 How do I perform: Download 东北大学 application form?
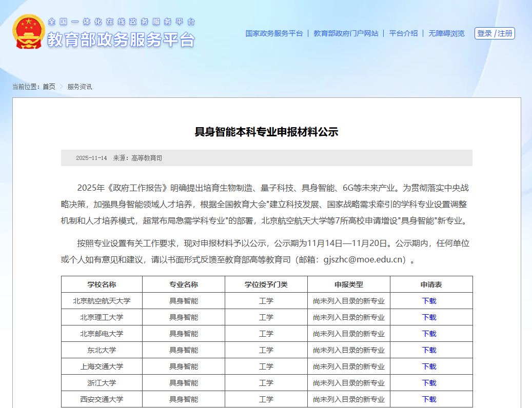click(429, 350)
